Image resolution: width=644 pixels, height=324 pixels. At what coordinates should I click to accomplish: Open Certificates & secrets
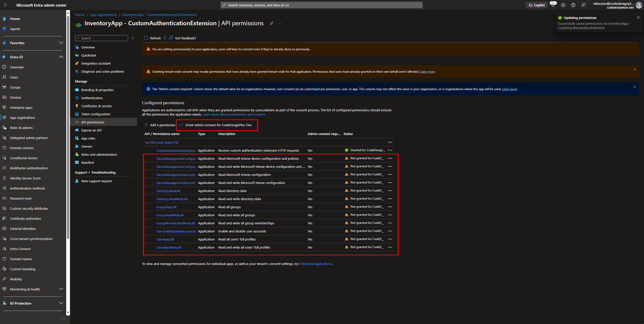97,106
